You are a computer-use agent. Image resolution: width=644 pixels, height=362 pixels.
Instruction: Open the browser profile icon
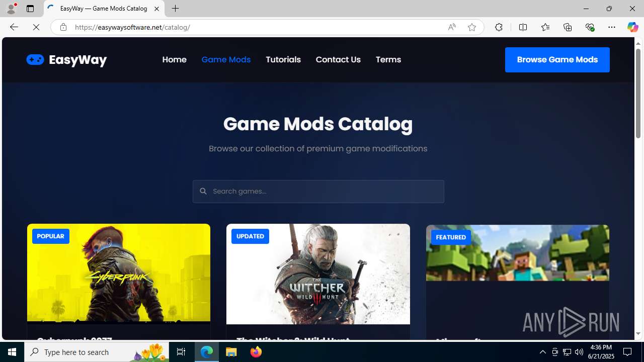[x=11, y=9]
